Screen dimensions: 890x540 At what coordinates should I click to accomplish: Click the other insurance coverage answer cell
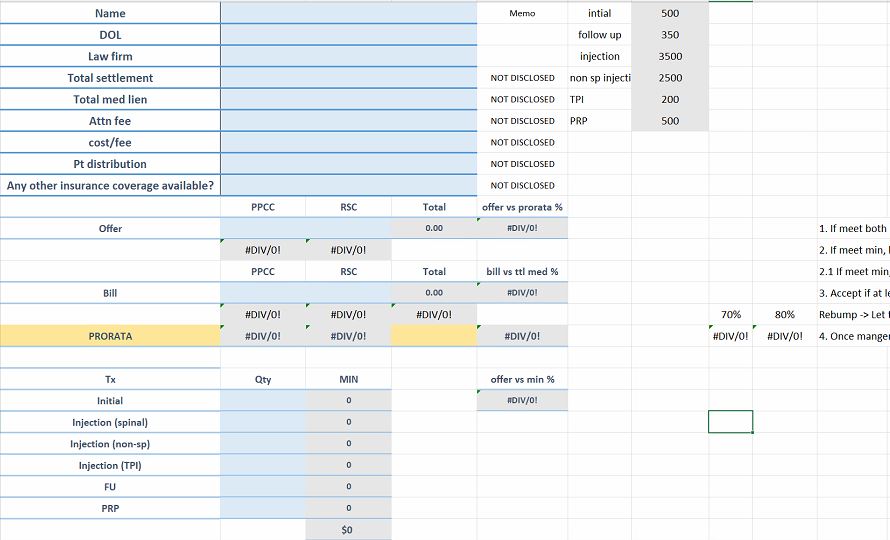349,186
